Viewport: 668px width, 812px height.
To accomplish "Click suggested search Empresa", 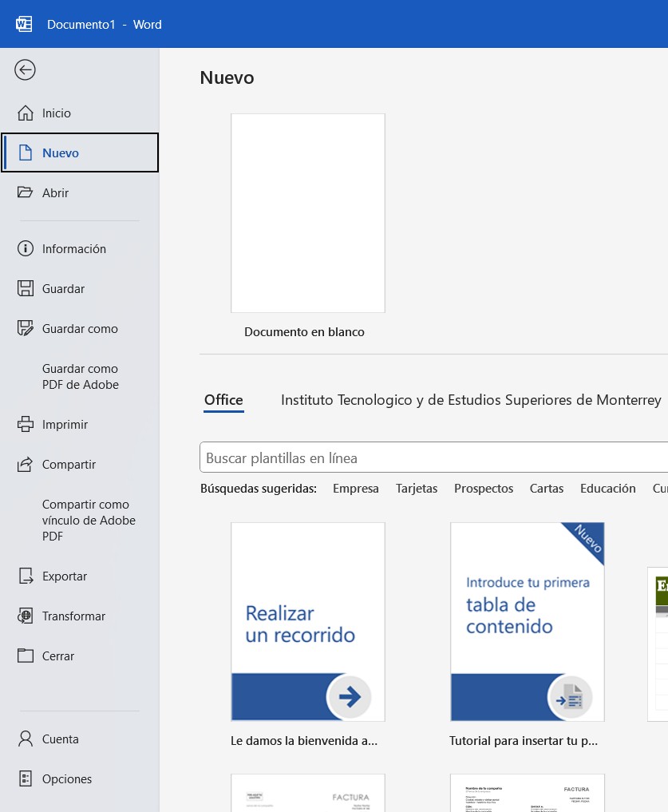I will [x=356, y=489].
